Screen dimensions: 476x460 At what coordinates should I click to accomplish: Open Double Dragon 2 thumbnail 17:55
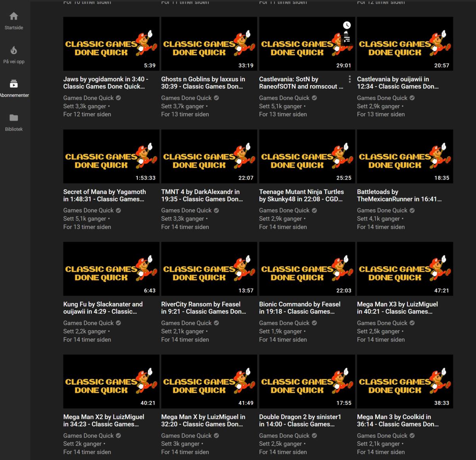[x=307, y=382]
